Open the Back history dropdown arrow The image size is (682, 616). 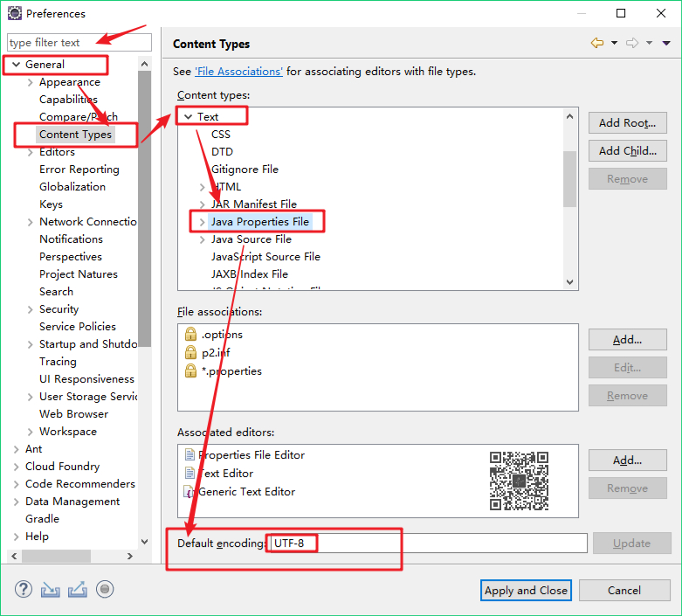(x=614, y=43)
